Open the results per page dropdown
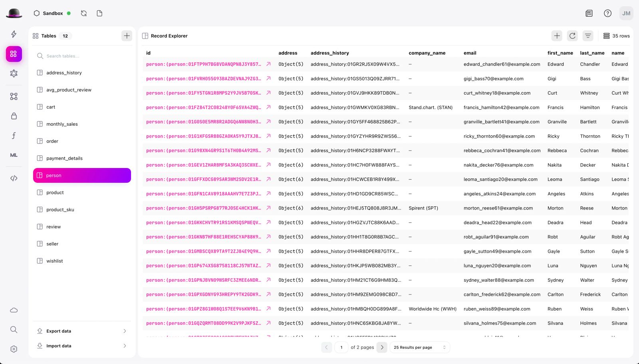Image resolution: width=639 pixels, height=364 pixels. click(x=419, y=347)
